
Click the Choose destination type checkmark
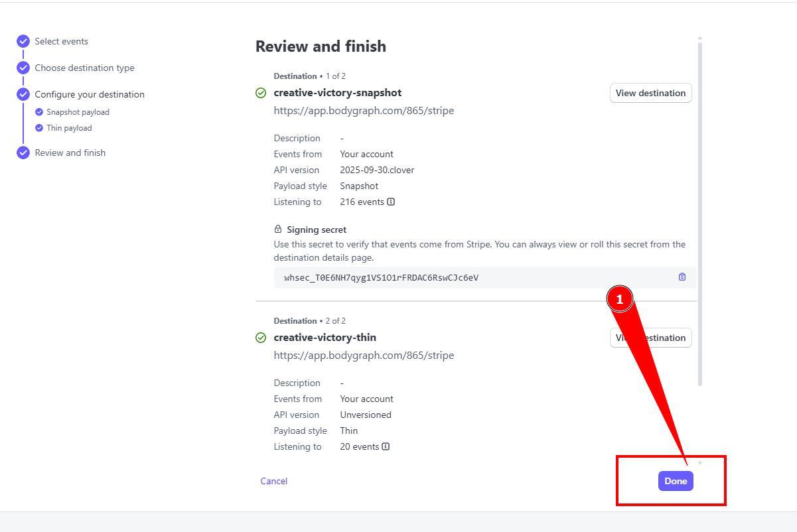(23, 68)
